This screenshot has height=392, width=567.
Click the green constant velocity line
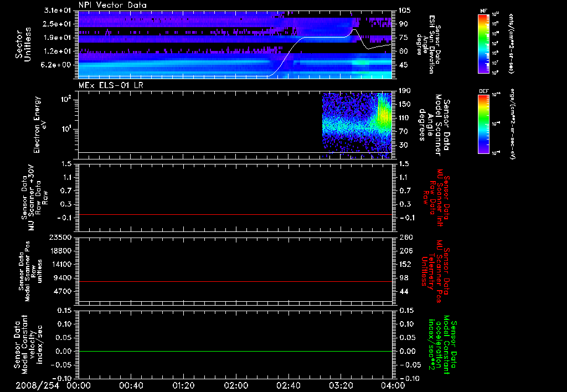point(235,351)
